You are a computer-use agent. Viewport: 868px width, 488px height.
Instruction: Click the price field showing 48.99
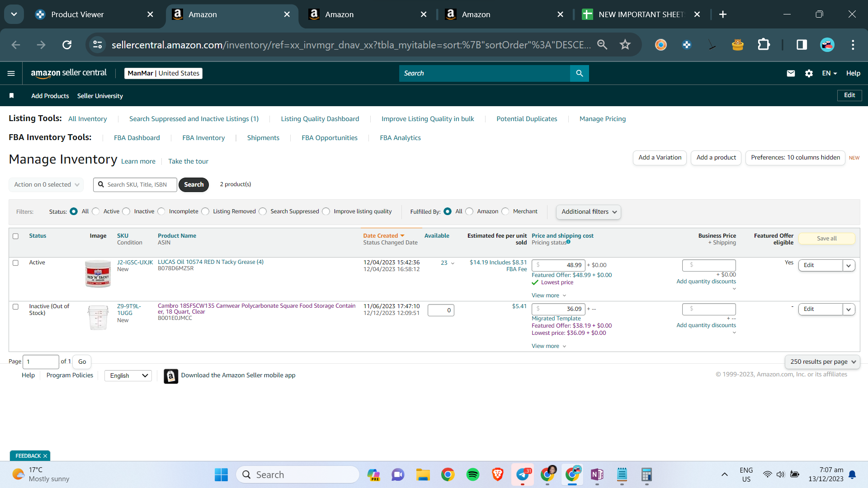point(558,265)
